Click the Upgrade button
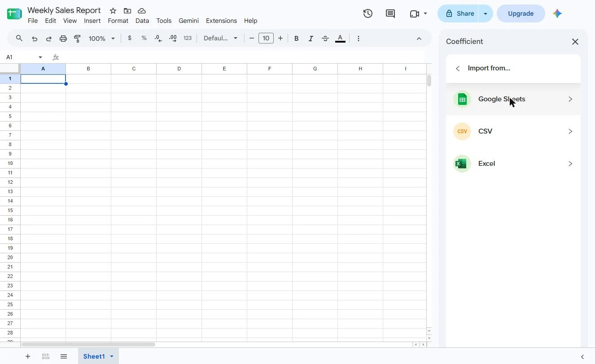Viewport: 595px width, 364px height. tap(521, 13)
